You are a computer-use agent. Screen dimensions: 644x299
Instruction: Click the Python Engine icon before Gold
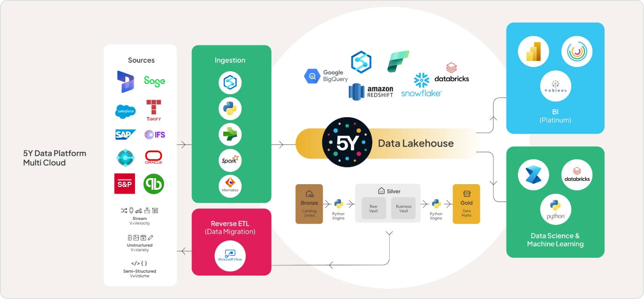click(x=436, y=204)
